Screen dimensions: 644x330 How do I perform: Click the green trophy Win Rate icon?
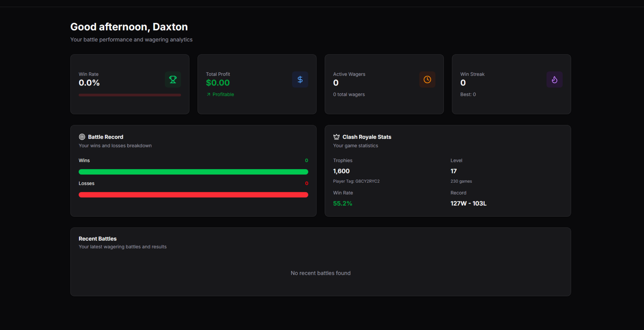tap(173, 80)
